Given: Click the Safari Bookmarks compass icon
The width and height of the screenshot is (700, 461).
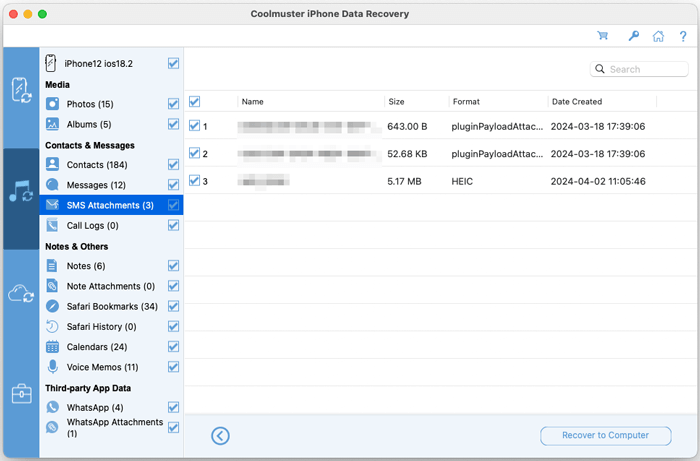Looking at the screenshot, I should 52,306.
